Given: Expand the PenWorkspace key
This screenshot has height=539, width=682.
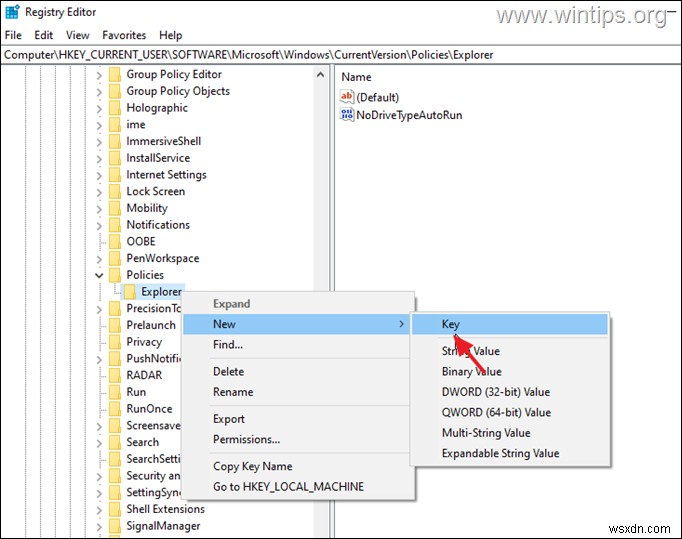Looking at the screenshot, I should pyautogui.click(x=99, y=259).
